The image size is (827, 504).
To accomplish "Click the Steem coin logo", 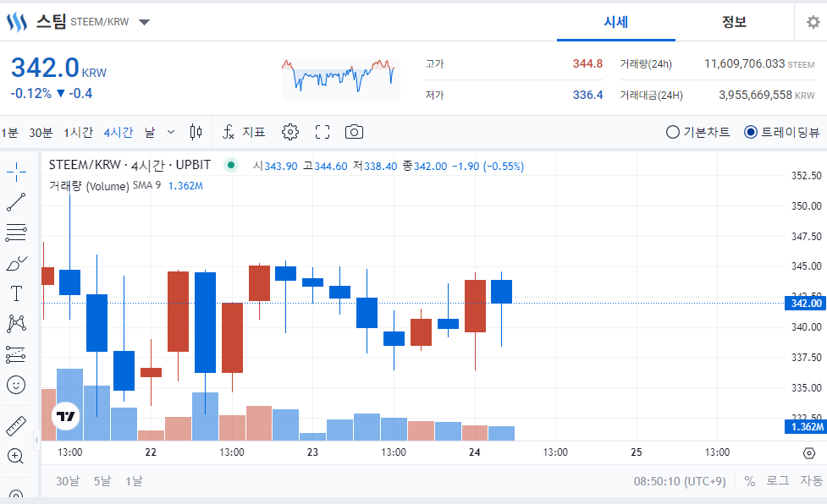I will 17,22.
